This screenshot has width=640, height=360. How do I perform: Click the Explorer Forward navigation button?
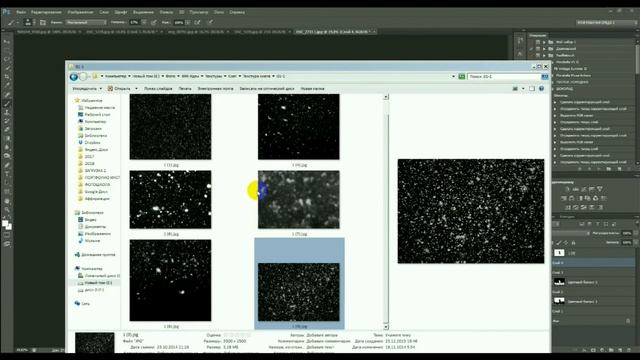[83, 76]
